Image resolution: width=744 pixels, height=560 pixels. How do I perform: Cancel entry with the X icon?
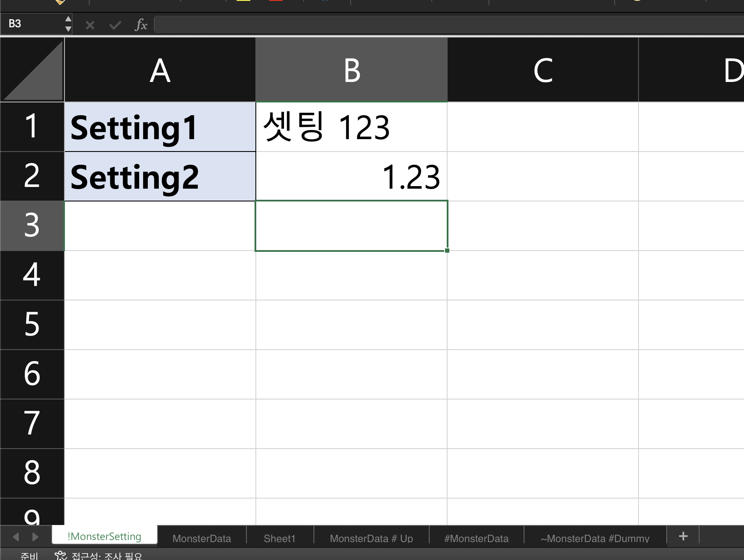click(x=90, y=25)
